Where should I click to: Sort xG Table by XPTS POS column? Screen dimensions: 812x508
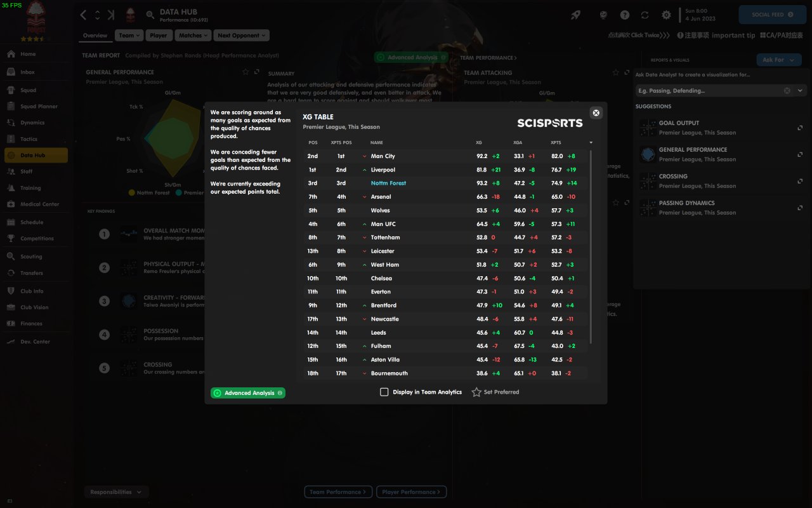(341, 142)
